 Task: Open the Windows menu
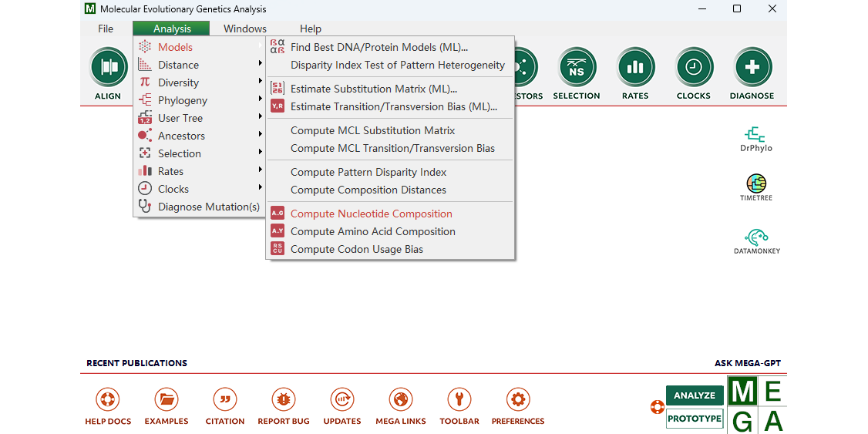point(245,29)
